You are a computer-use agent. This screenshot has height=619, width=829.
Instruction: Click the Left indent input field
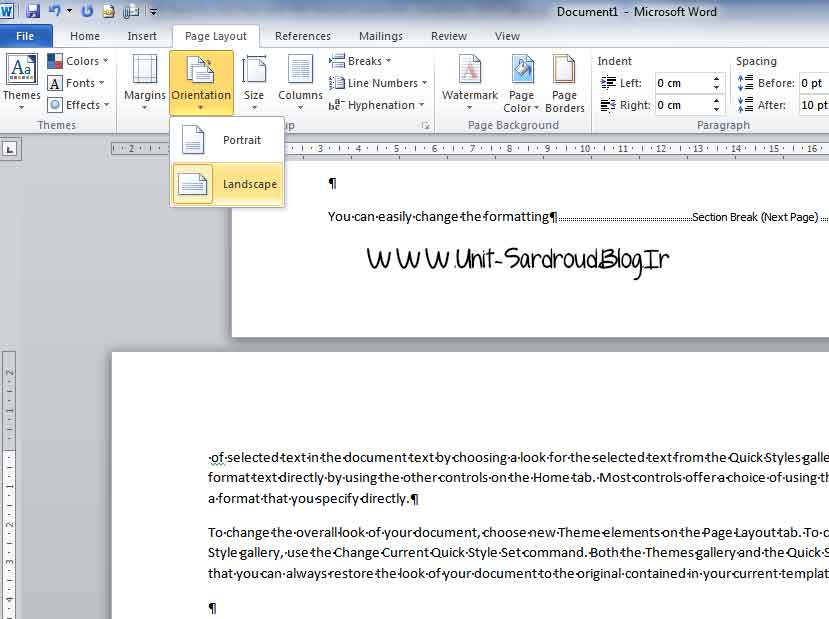(x=682, y=83)
